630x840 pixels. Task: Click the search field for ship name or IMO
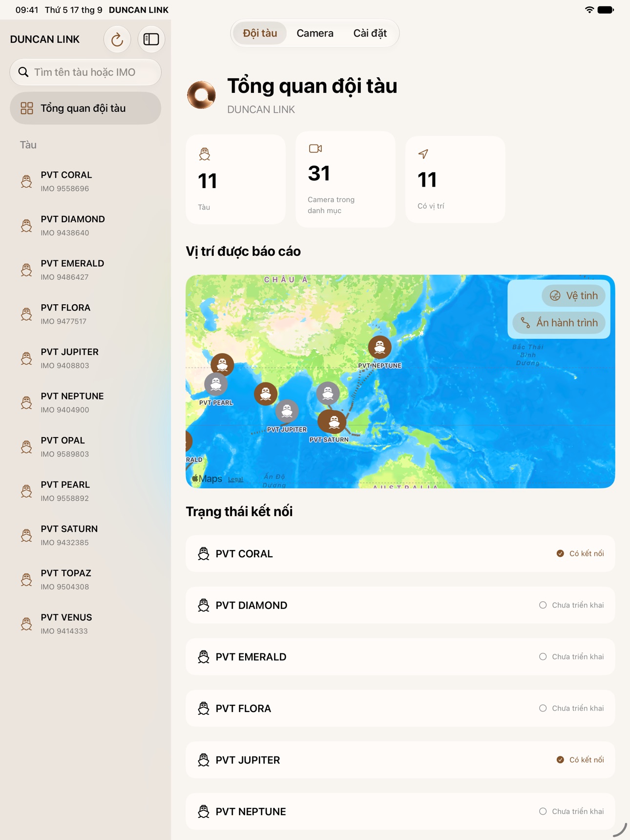pyautogui.click(x=85, y=72)
